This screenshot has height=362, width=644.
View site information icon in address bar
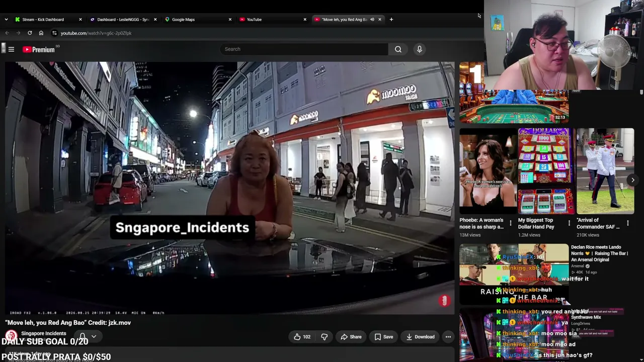54,33
